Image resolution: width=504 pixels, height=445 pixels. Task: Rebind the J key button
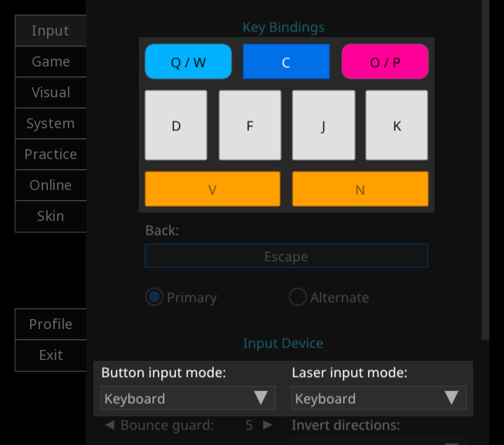[323, 125]
